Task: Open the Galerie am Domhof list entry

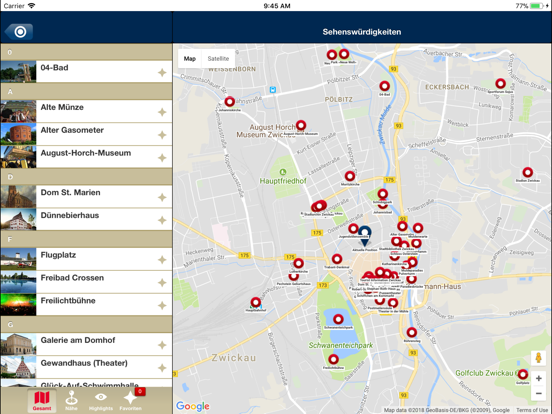Action: click(86, 344)
